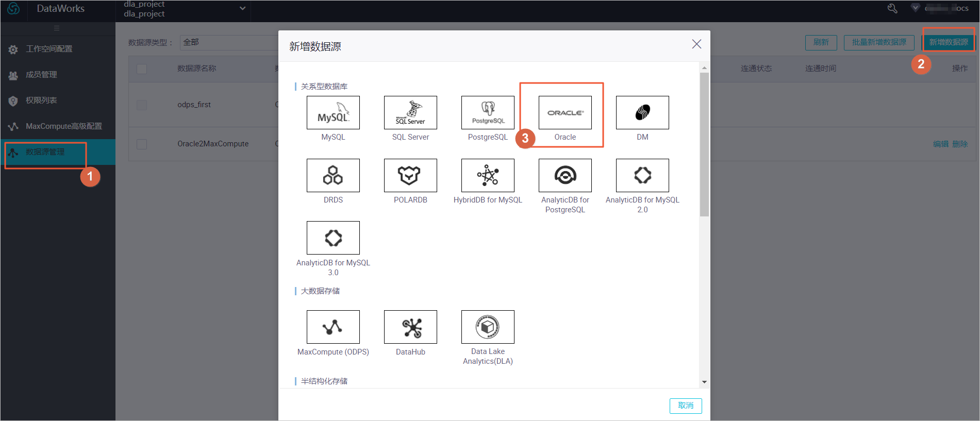Select the POLARDB data source icon

click(x=410, y=175)
